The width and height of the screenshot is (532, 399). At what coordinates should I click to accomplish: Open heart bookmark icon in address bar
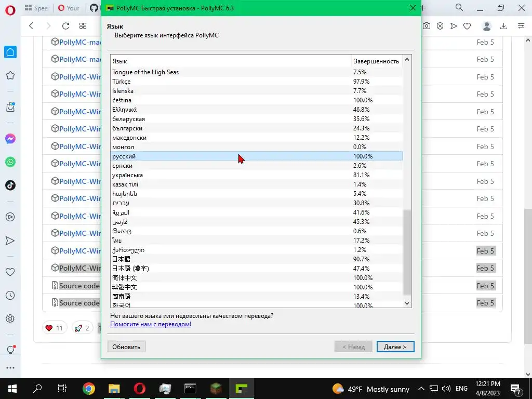[x=467, y=26]
